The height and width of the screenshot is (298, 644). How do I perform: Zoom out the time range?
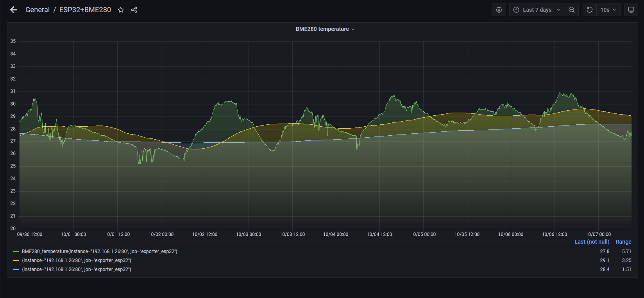click(571, 10)
